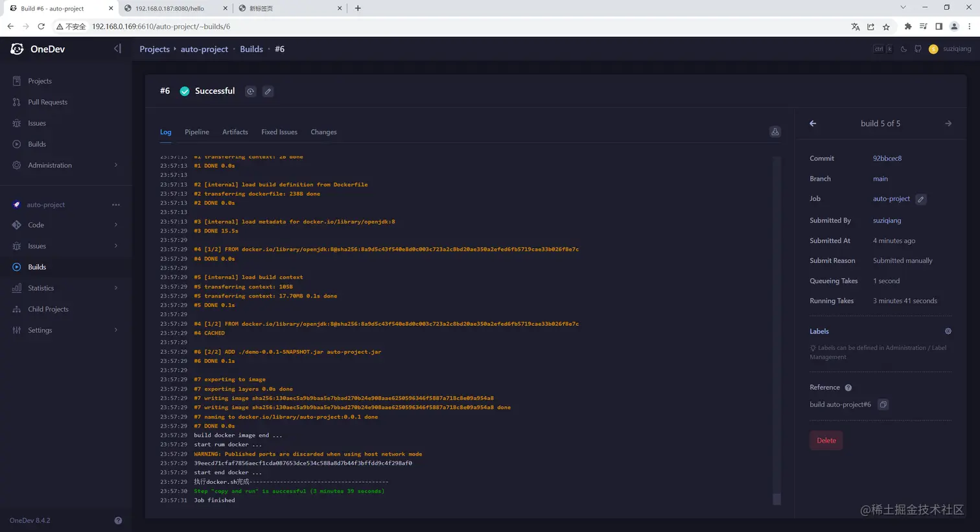
Task: Open the Changes tab
Action: (323, 132)
